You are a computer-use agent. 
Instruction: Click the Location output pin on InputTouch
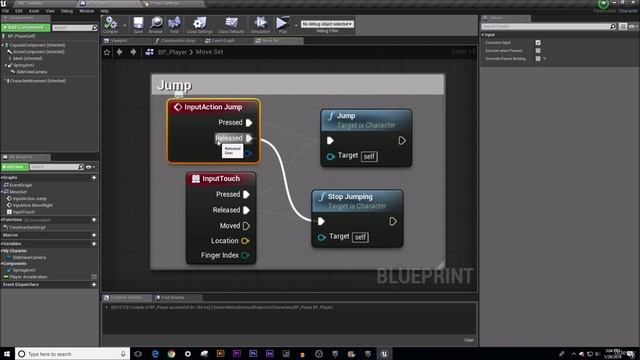tap(245, 241)
